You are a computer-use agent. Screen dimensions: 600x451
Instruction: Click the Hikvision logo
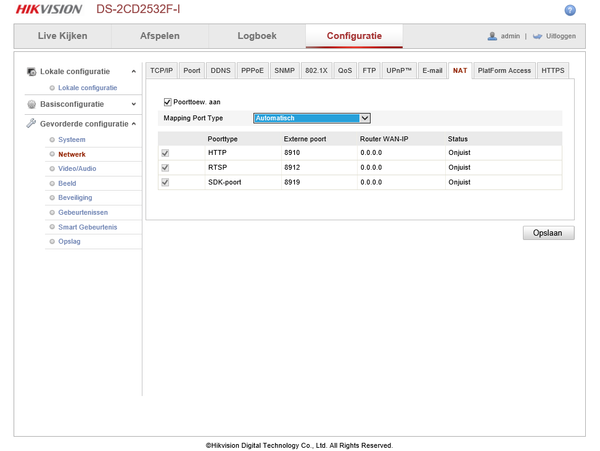point(49,9)
